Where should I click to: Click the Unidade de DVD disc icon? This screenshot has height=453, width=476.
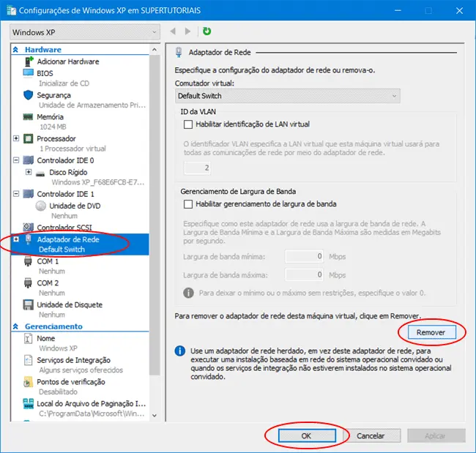(x=41, y=206)
